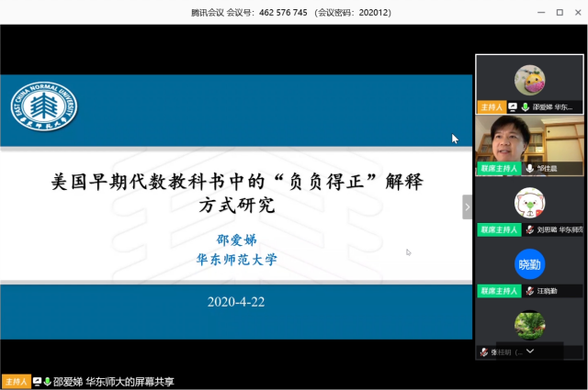Maximize the Tencent Meeting window
588x390 pixels.
pos(559,12)
